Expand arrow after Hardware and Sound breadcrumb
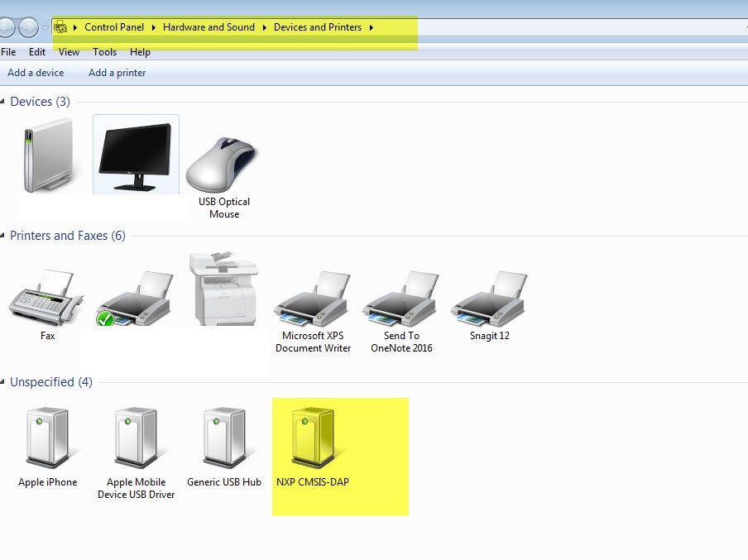The width and height of the screenshot is (748, 560). [264, 27]
